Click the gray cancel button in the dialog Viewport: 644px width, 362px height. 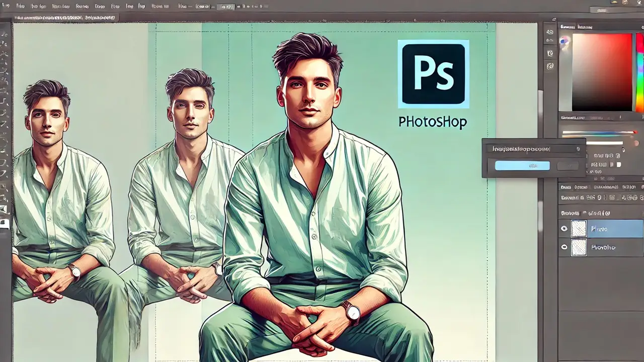[x=567, y=165]
